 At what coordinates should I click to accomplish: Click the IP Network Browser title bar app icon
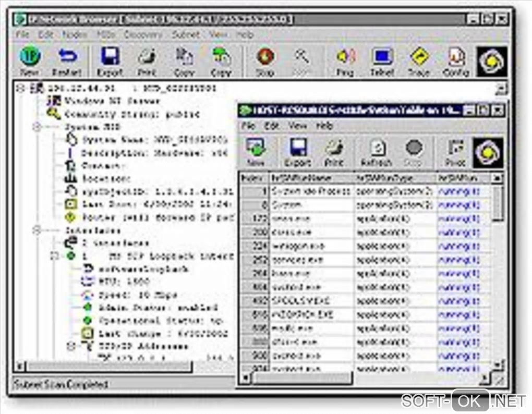[x=20, y=19]
